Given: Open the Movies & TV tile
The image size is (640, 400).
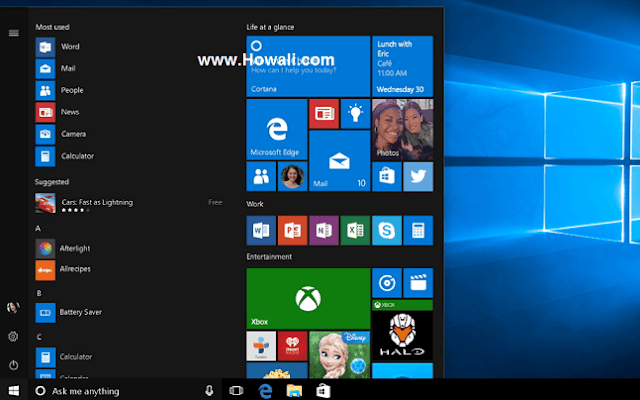Looking at the screenshot, I should coord(418,283).
